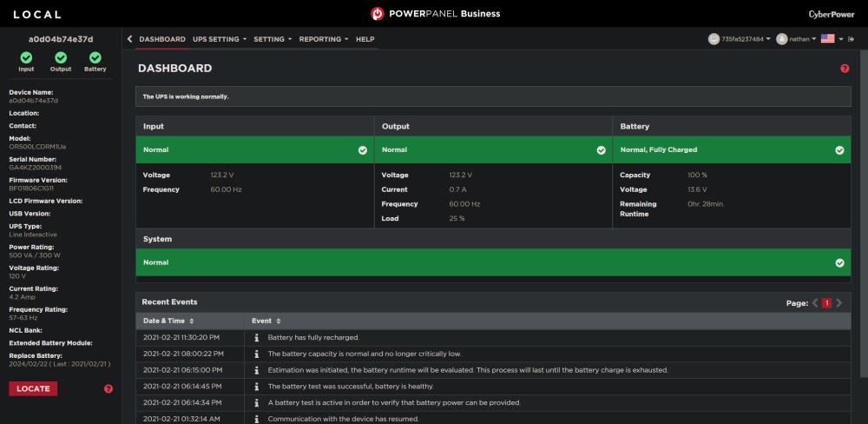
Task: Click Model value 'OR500LCDRM1Ua'
Action: (x=37, y=147)
